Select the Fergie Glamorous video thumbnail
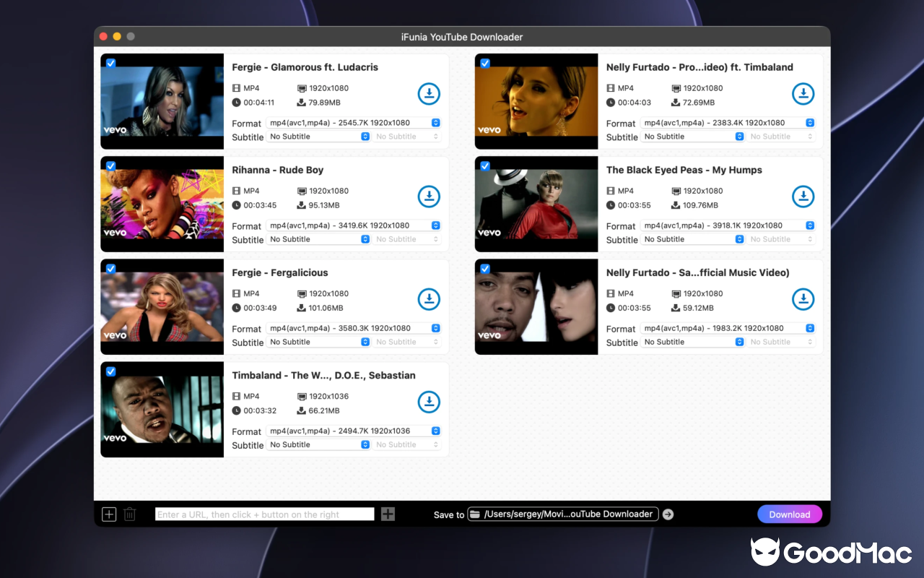This screenshot has width=924, height=578. pos(162,101)
